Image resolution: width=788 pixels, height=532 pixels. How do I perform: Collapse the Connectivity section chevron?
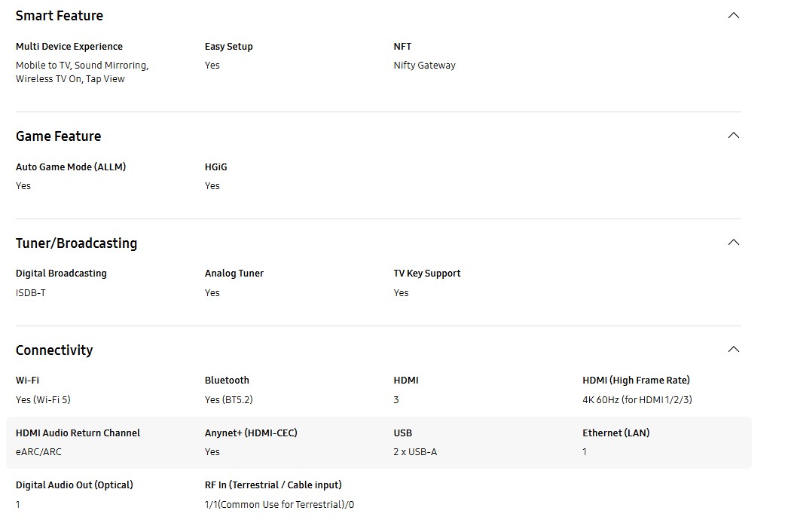(x=733, y=350)
